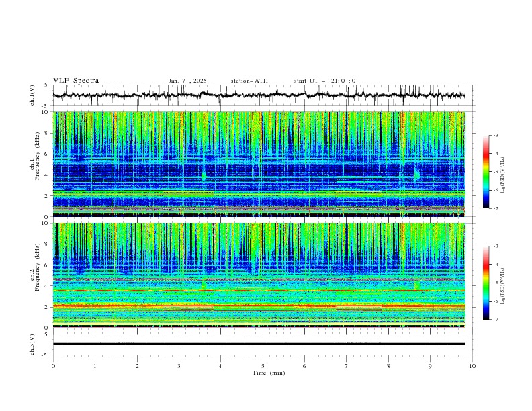Click the "-3" tick on ch.2 colorbar
Screen dimensions: 532x411
496,246
